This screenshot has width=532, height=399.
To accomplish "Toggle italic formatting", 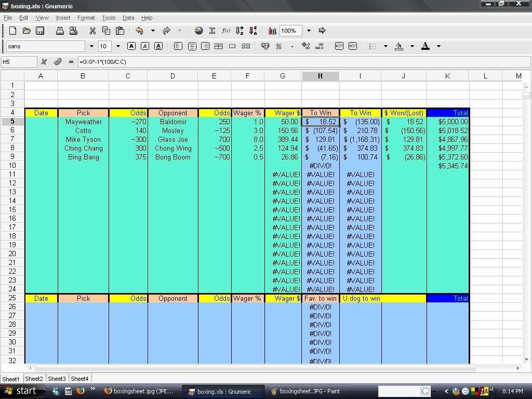I will [145, 46].
